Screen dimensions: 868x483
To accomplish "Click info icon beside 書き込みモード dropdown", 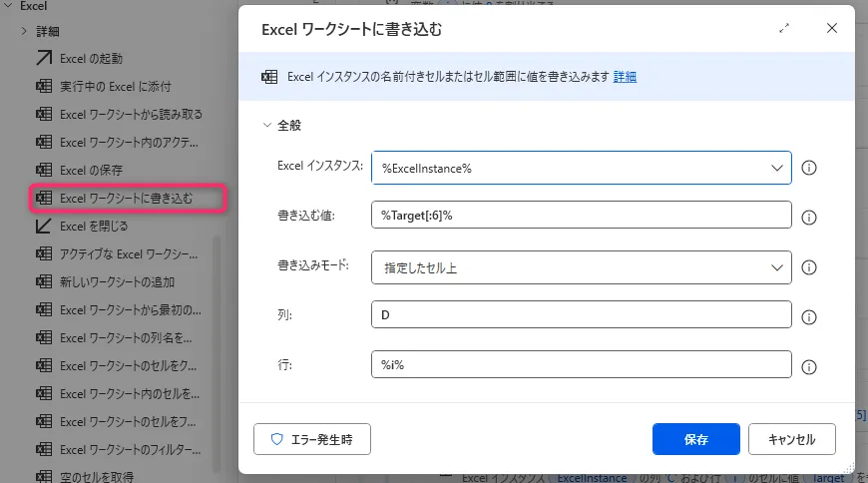I will click(810, 267).
